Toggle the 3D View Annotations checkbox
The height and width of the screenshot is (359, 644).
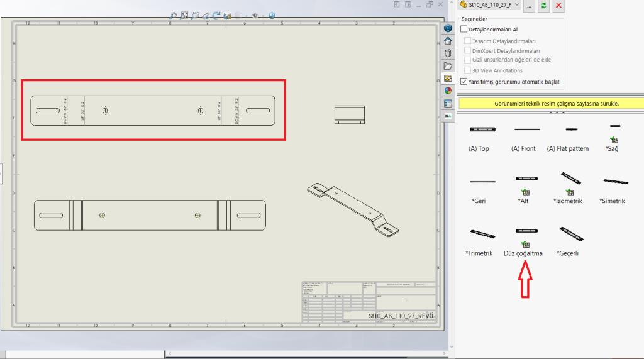[x=467, y=70]
